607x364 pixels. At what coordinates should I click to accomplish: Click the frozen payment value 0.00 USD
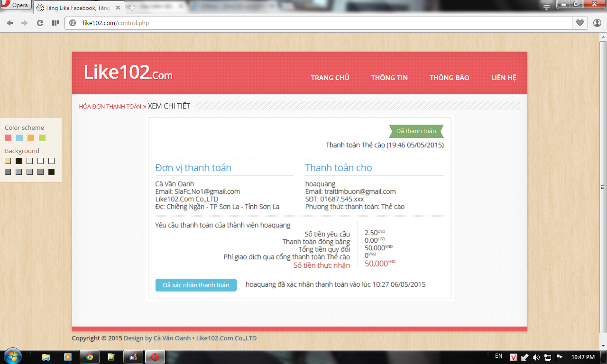click(x=375, y=240)
